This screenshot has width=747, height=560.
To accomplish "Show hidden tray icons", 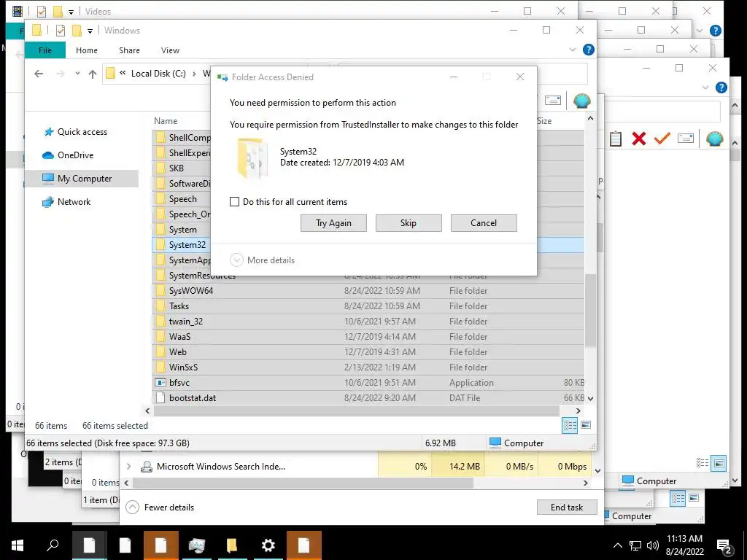I will click(617, 545).
